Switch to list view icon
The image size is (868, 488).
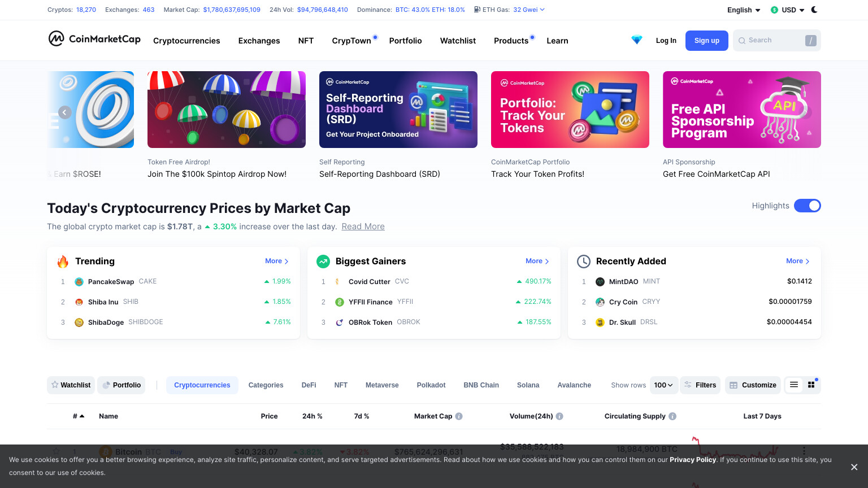pyautogui.click(x=794, y=385)
